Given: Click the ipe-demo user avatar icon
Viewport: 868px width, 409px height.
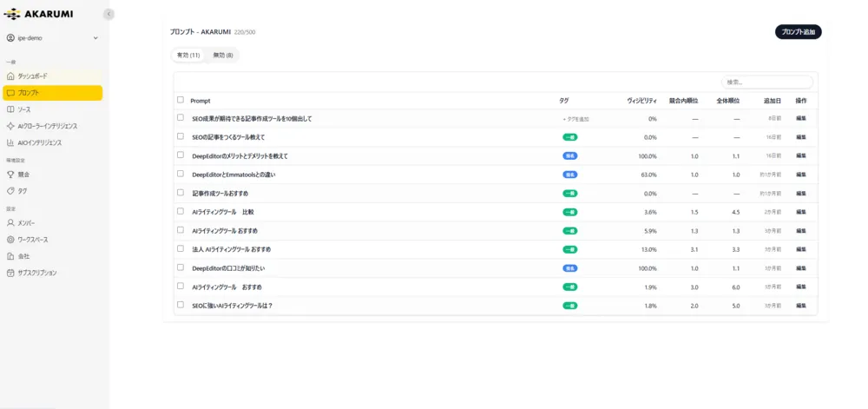Looking at the screenshot, I should (10, 38).
